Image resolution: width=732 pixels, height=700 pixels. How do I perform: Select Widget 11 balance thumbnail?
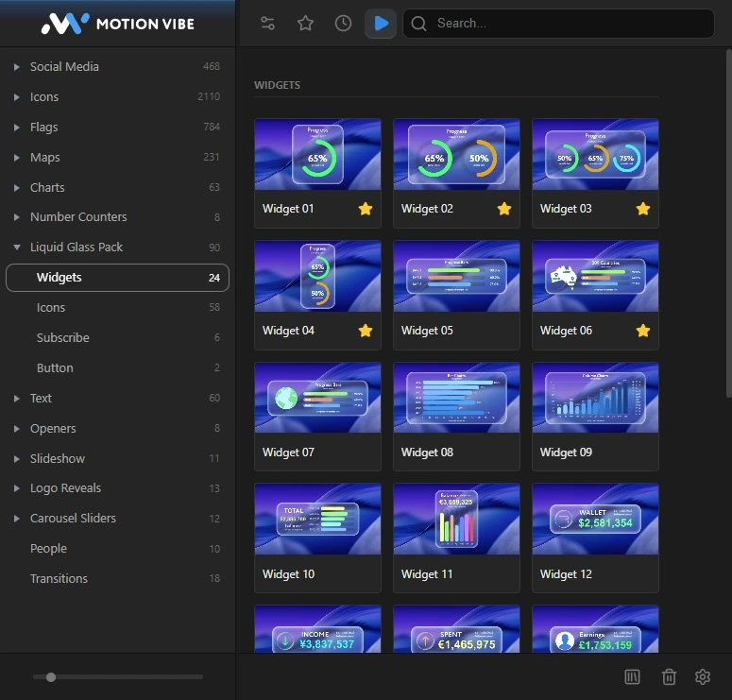coord(456,520)
